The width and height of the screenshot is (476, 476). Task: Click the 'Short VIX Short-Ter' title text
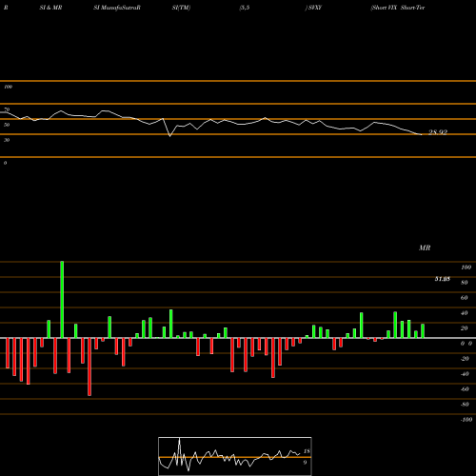click(x=398, y=8)
